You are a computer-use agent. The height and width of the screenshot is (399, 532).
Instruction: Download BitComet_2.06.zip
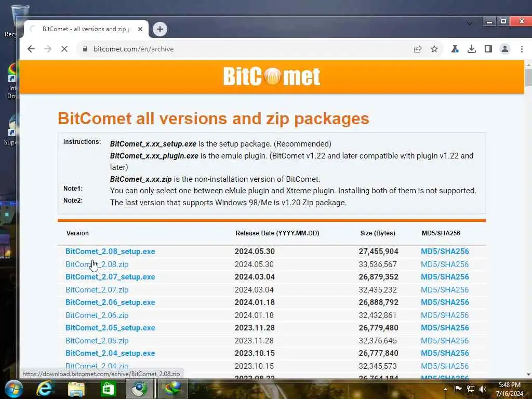(97, 315)
